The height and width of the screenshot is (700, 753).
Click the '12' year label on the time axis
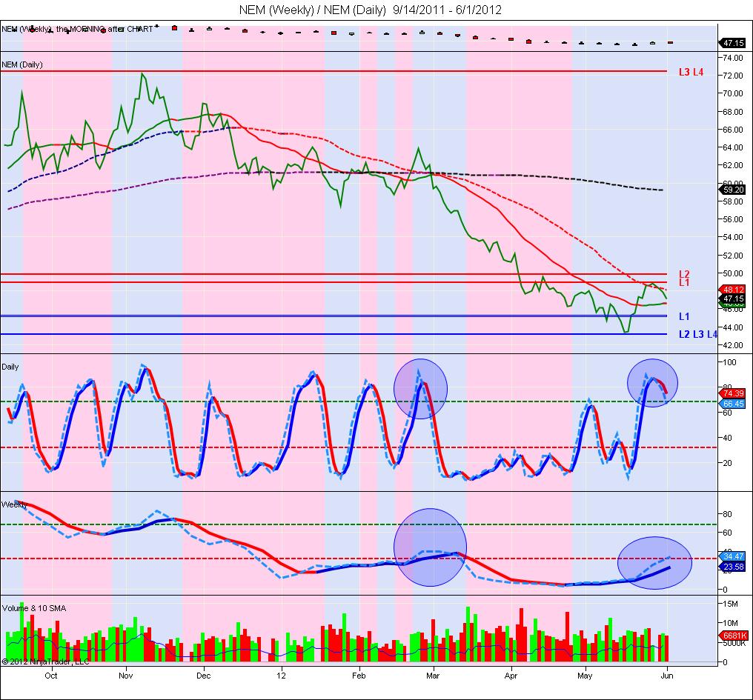(x=282, y=676)
